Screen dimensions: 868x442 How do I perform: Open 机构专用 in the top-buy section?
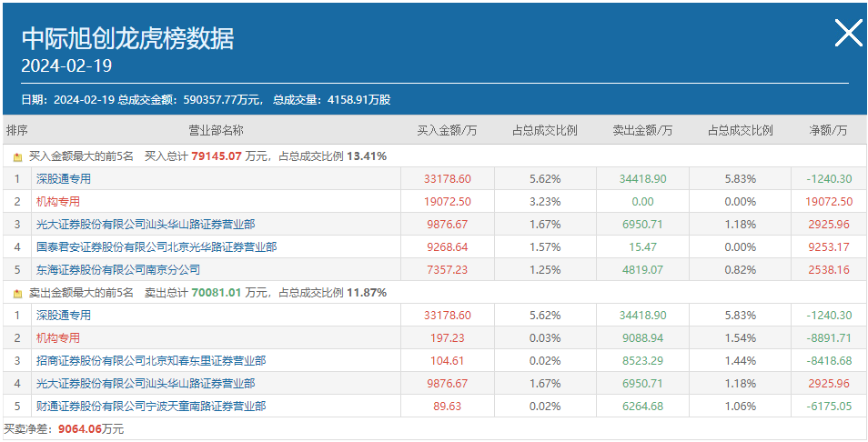tap(58, 201)
